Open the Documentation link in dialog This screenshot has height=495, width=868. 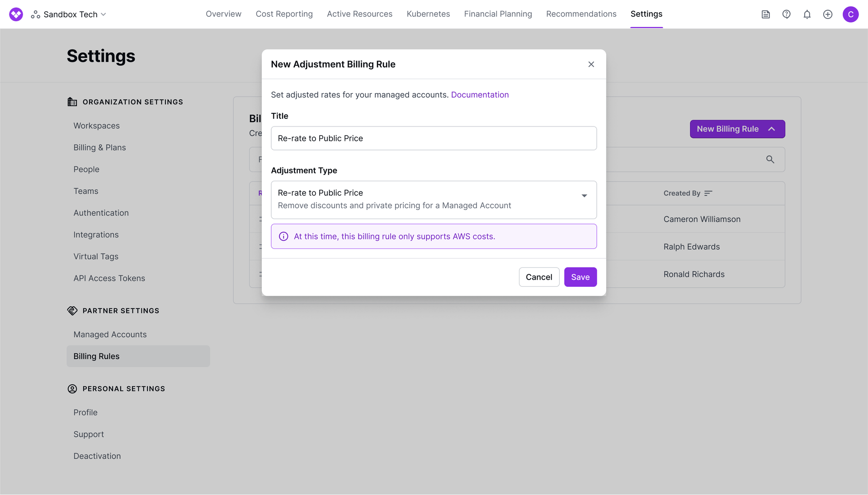(x=480, y=95)
